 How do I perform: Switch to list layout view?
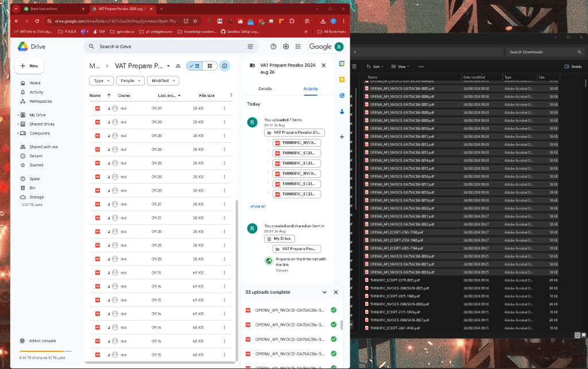(194, 66)
